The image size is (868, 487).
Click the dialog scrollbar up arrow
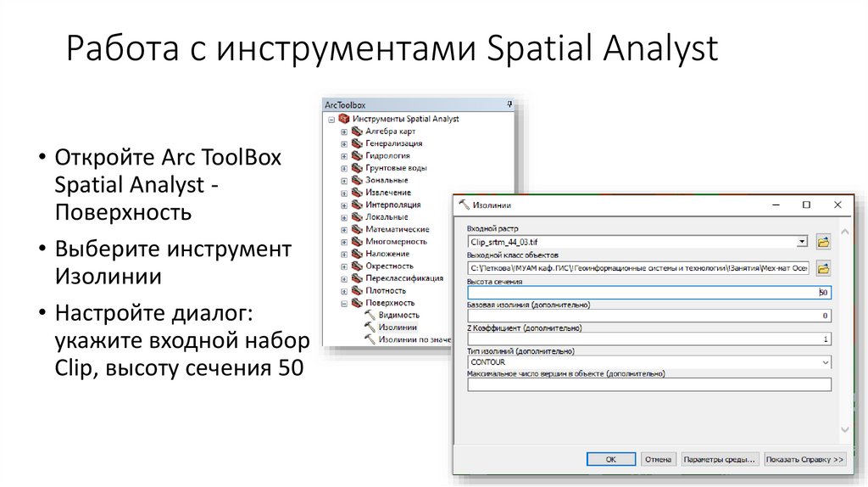tap(845, 232)
